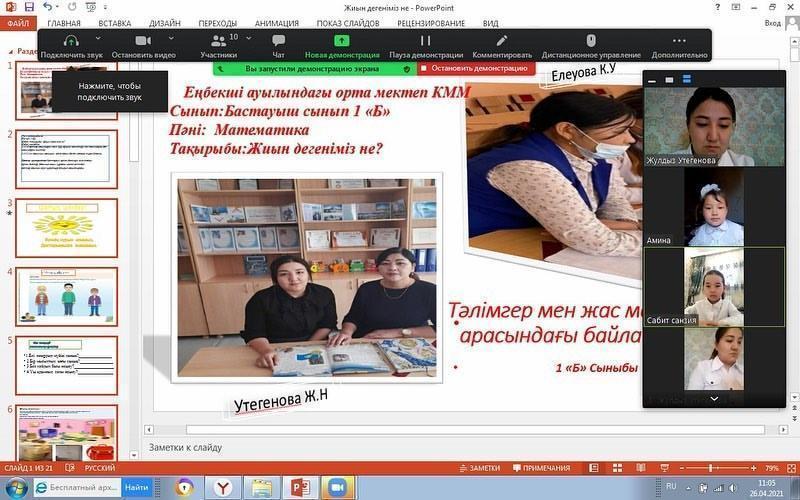Open the Zoom Чат chat icon
The width and height of the screenshot is (800, 500).
(279, 40)
